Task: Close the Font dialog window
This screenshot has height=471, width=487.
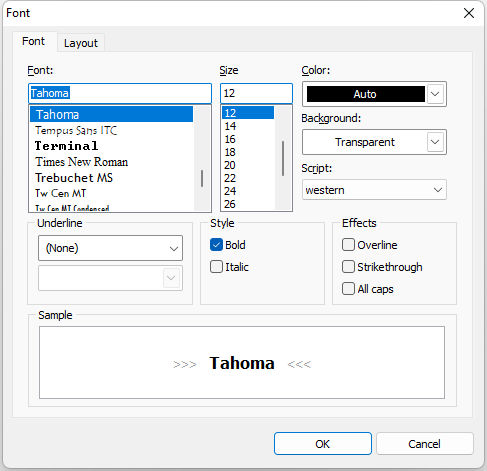Action: (469, 13)
